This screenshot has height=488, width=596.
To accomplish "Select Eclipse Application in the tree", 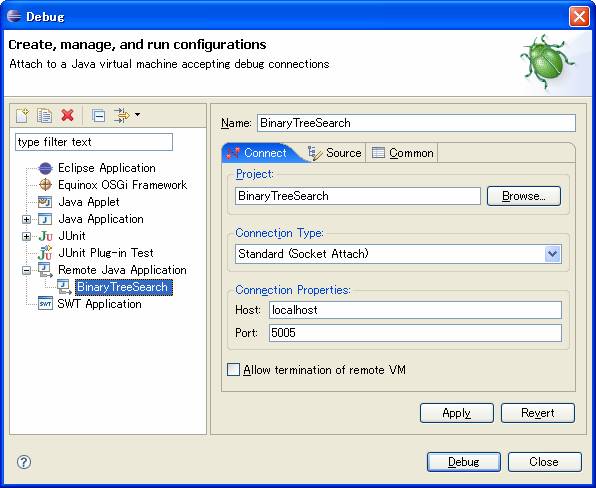I will [x=107, y=168].
